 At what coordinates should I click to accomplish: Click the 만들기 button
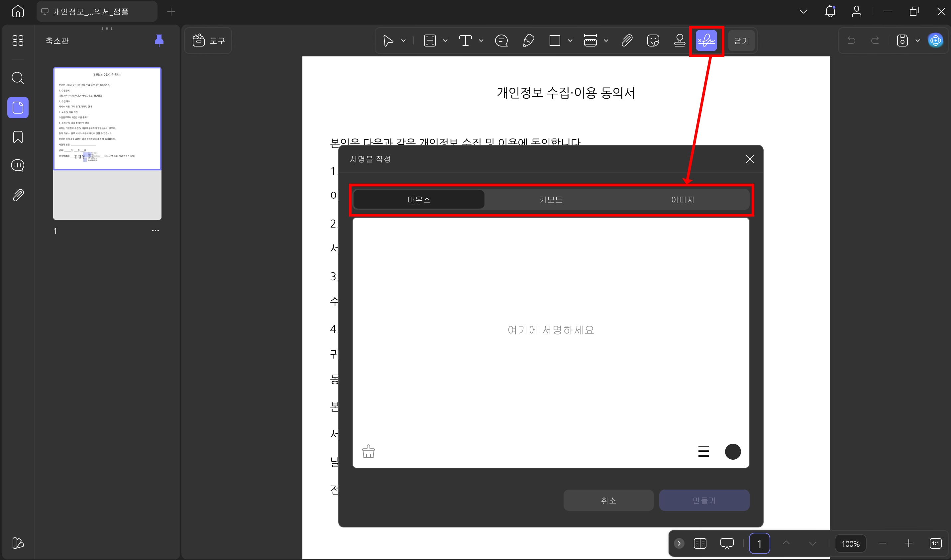(x=704, y=500)
